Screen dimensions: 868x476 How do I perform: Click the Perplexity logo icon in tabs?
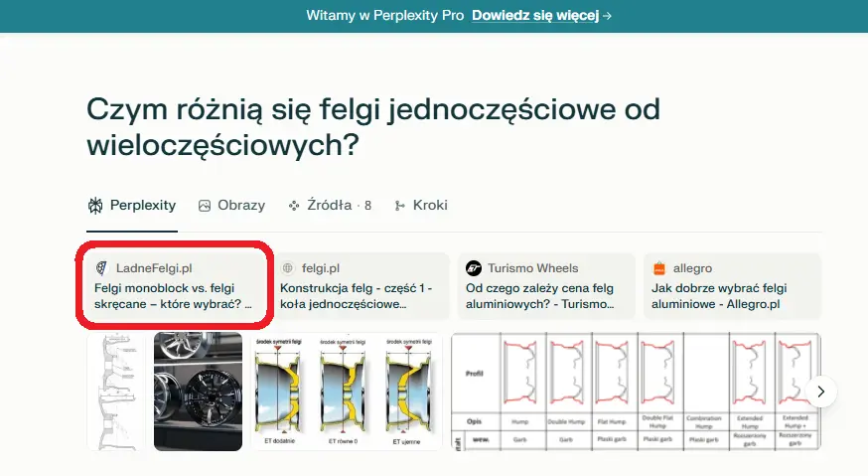(95, 206)
